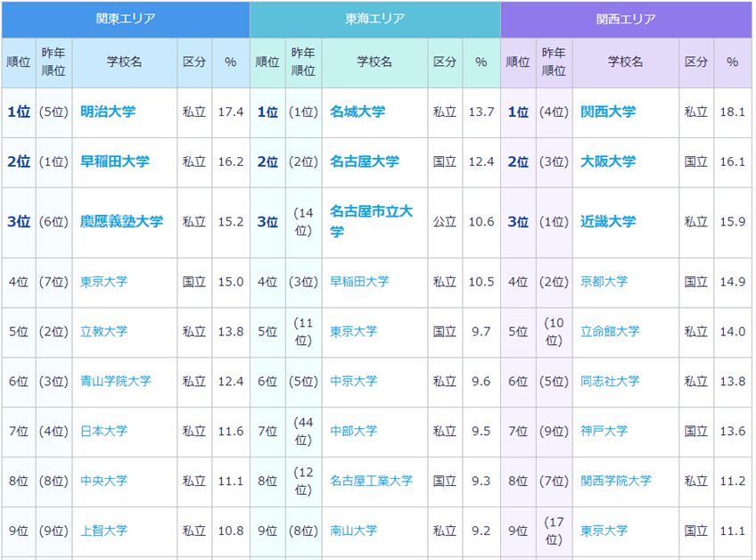This screenshot has width=756, height=560.
Task: Click the 公立 category cell
Action: point(445,221)
